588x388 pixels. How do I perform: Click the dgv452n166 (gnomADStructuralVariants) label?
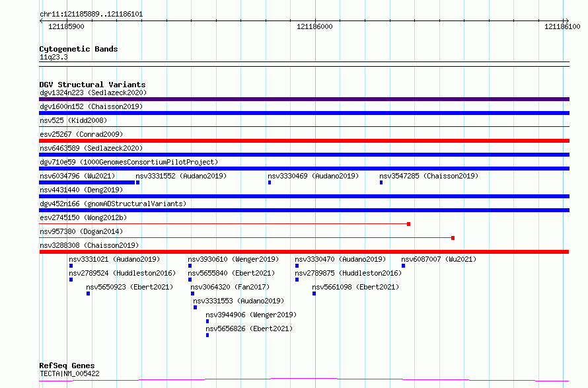click(x=113, y=204)
